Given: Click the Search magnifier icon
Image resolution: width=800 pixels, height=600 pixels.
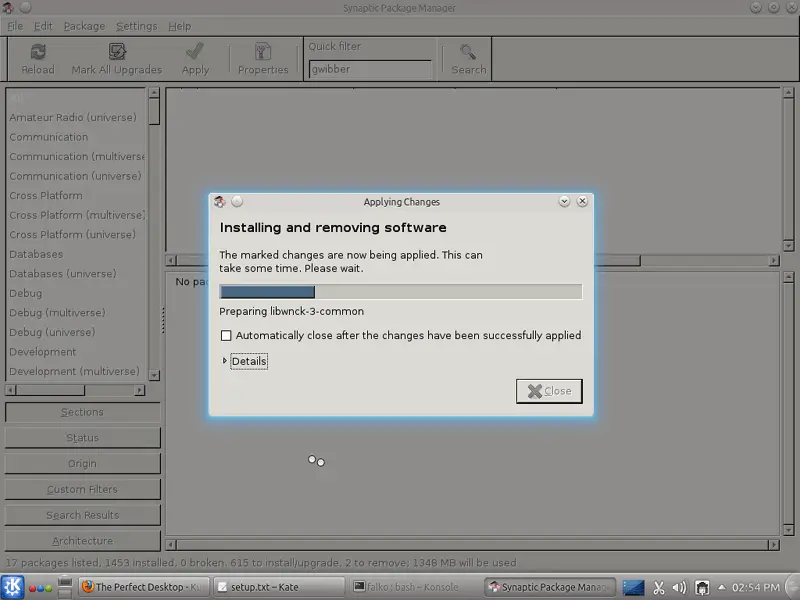Looking at the screenshot, I should [x=468, y=52].
